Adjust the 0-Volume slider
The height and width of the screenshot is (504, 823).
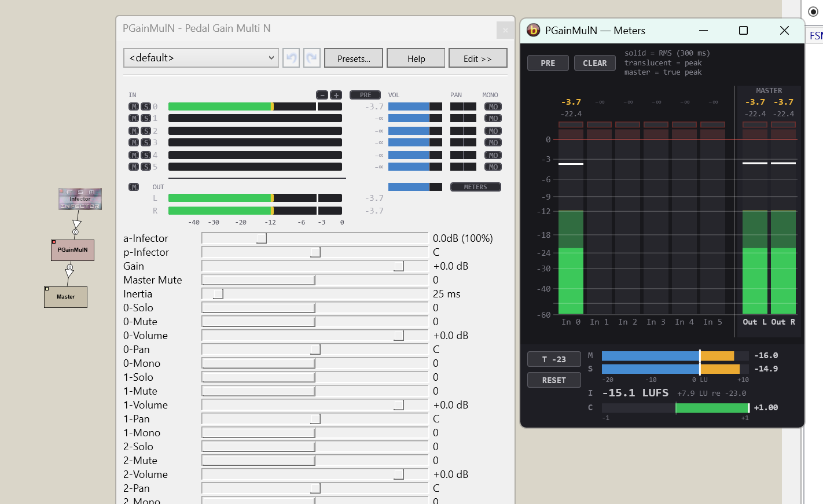(x=315, y=336)
